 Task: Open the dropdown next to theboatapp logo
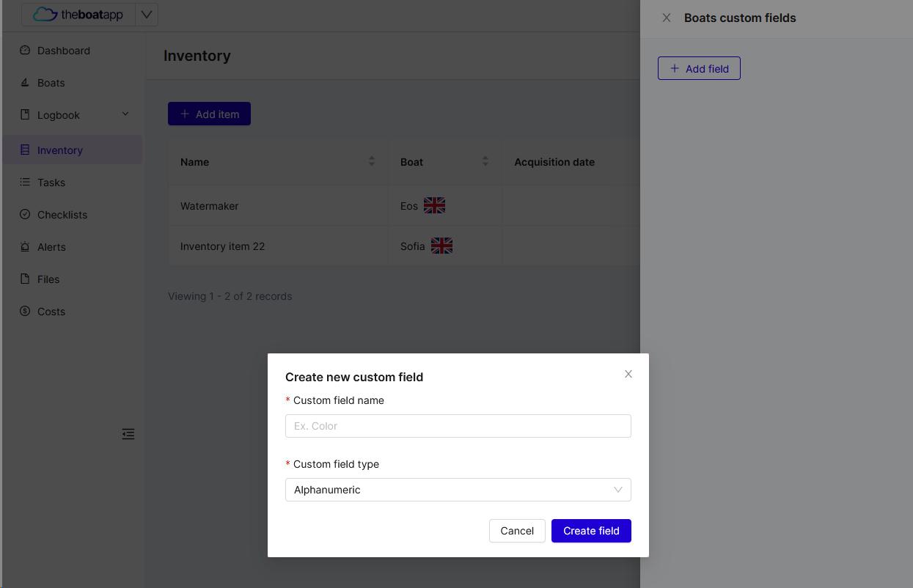pos(147,15)
